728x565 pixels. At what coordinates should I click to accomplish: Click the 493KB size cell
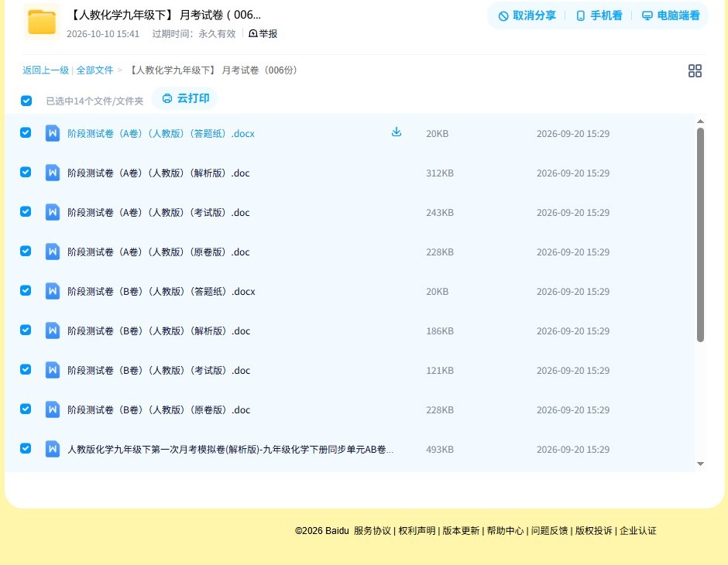point(440,449)
